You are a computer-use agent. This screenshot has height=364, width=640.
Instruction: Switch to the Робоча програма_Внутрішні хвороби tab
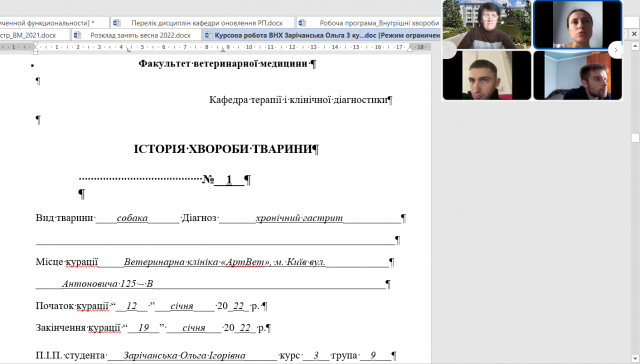pos(369,23)
